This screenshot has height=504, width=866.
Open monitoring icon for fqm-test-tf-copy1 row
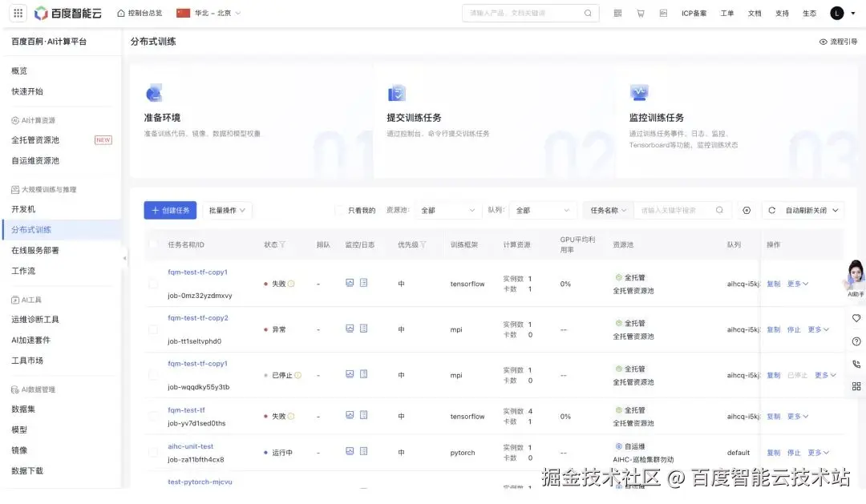click(350, 283)
